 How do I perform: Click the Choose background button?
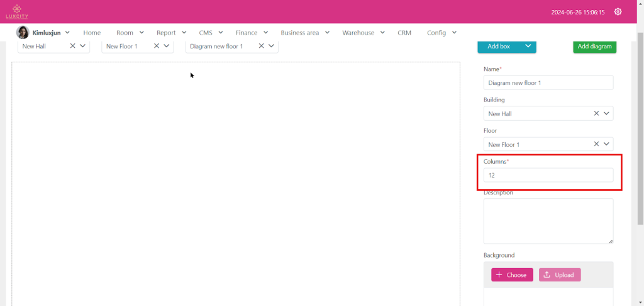pyautogui.click(x=512, y=275)
